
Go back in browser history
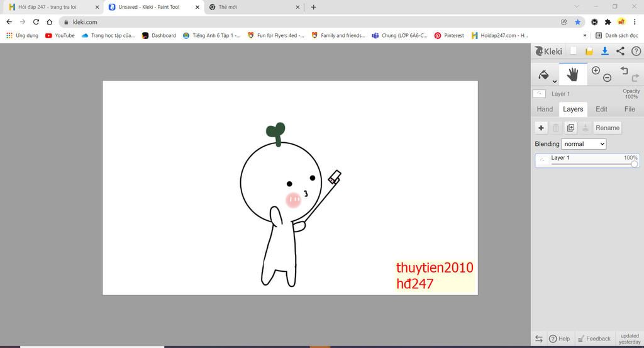[x=9, y=22]
